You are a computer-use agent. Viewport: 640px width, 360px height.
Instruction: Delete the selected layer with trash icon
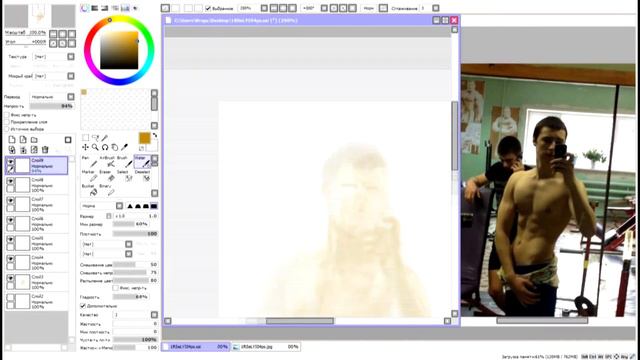(x=45, y=150)
